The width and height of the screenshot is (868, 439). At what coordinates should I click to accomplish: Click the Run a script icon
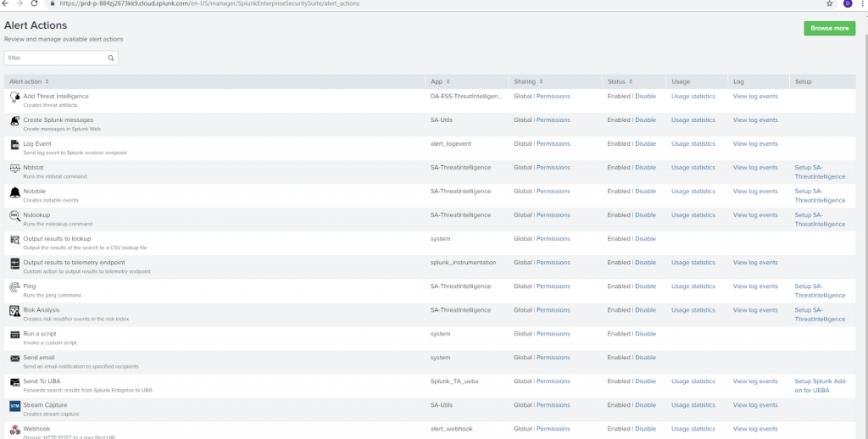coord(15,335)
